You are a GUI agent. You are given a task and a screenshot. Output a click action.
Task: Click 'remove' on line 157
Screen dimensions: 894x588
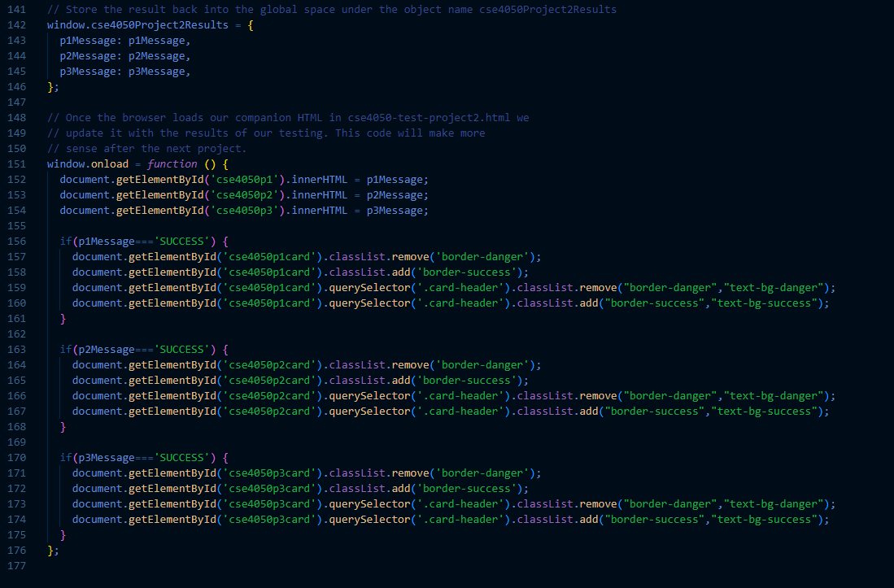pos(410,257)
